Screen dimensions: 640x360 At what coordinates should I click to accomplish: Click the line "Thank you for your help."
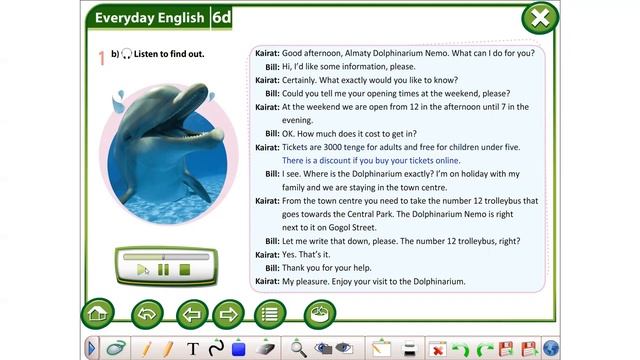click(327, 268)
